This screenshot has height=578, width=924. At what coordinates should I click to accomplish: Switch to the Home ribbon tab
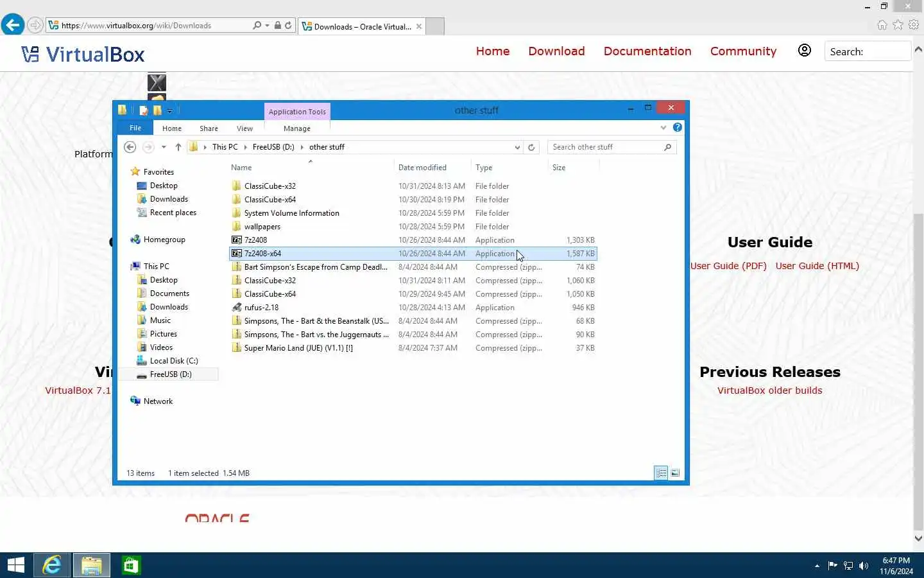click(x=172, y=128)
